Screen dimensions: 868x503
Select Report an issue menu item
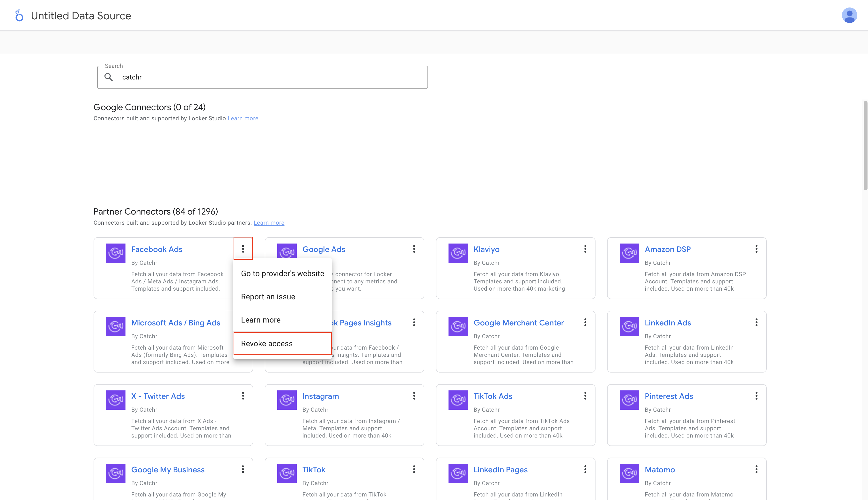coord(268,297)
